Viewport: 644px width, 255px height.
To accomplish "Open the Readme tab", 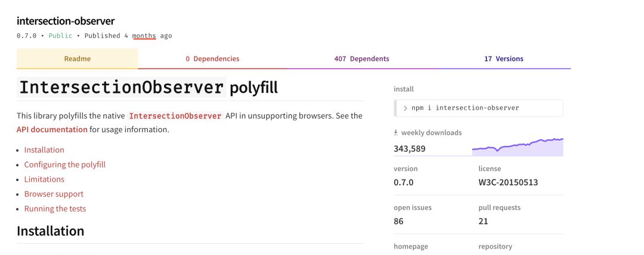I will pos(77,59).
